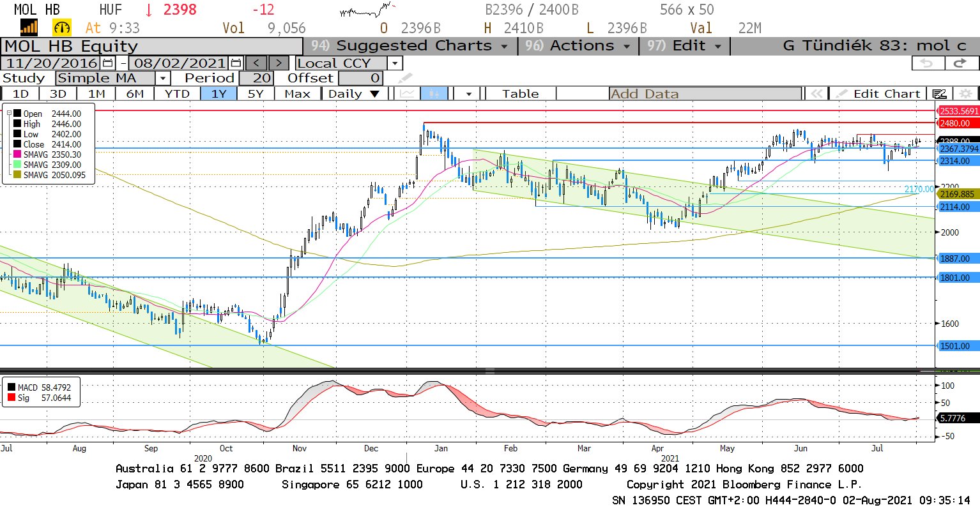Click the black MACD legend swatch
Image resolution: width=980 pixels, height=519 pixels.
pos(11,387)
